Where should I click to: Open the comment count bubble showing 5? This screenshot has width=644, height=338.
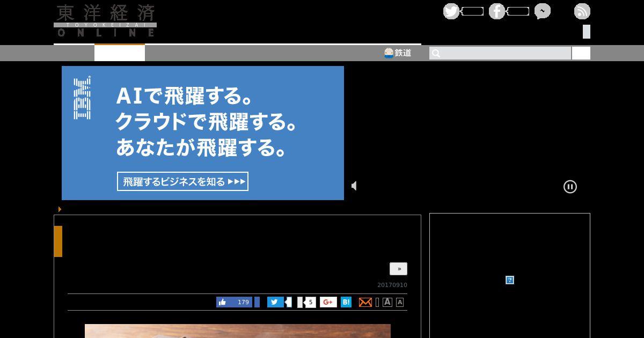(x=310, y=302)
